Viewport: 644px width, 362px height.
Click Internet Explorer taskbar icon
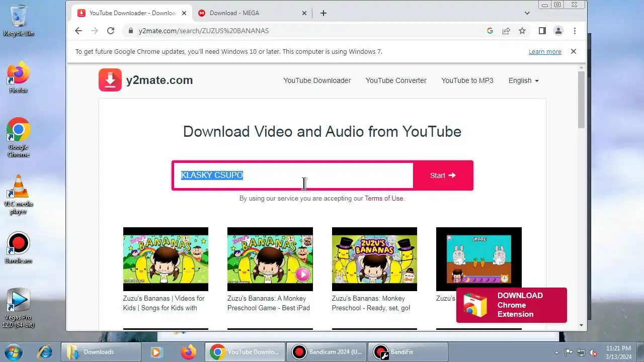click(45, 352)
